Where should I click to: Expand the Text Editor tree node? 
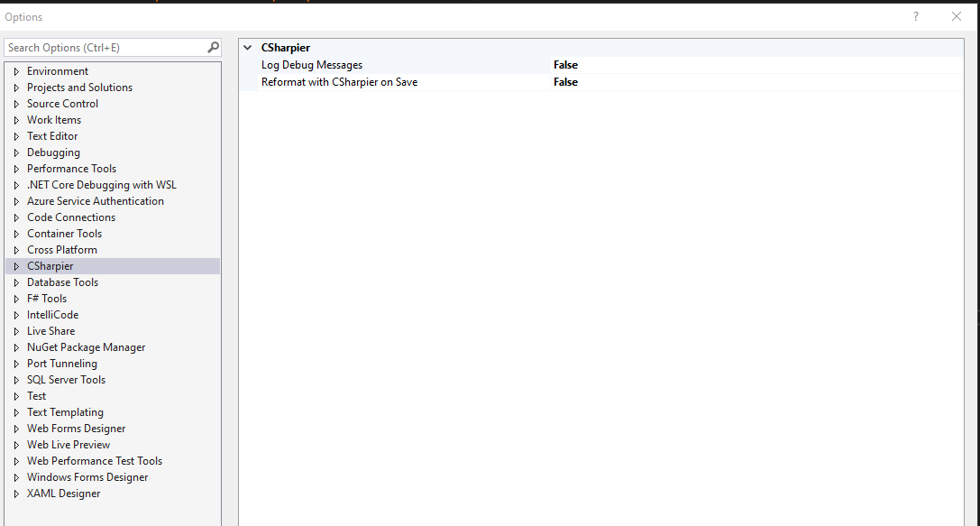[15, 135]
